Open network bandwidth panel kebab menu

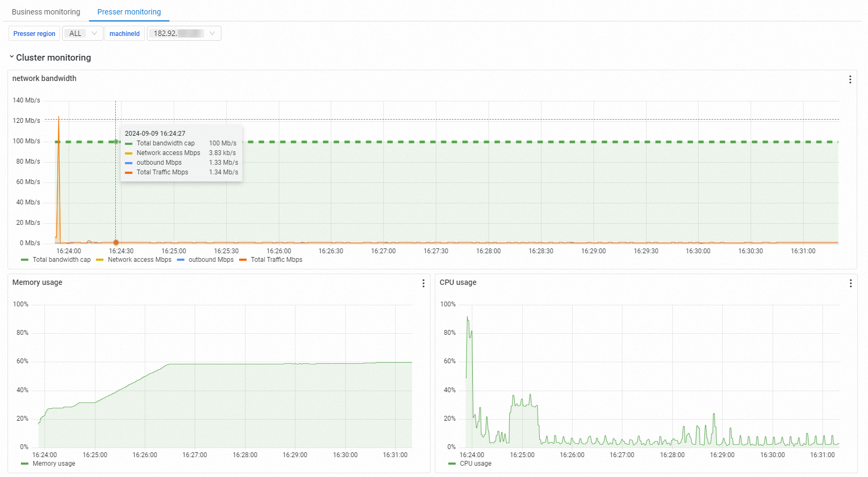(850, 79)
